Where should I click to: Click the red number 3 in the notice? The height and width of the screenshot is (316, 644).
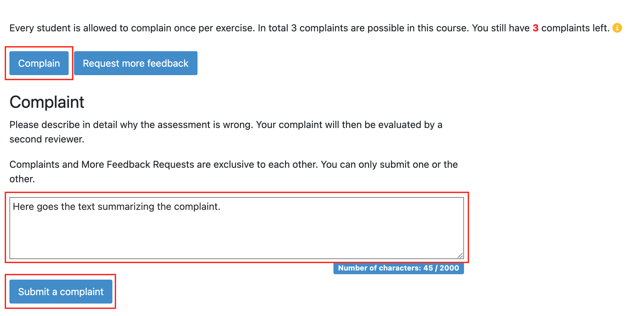pyautogui.click(x=536, y=28)
